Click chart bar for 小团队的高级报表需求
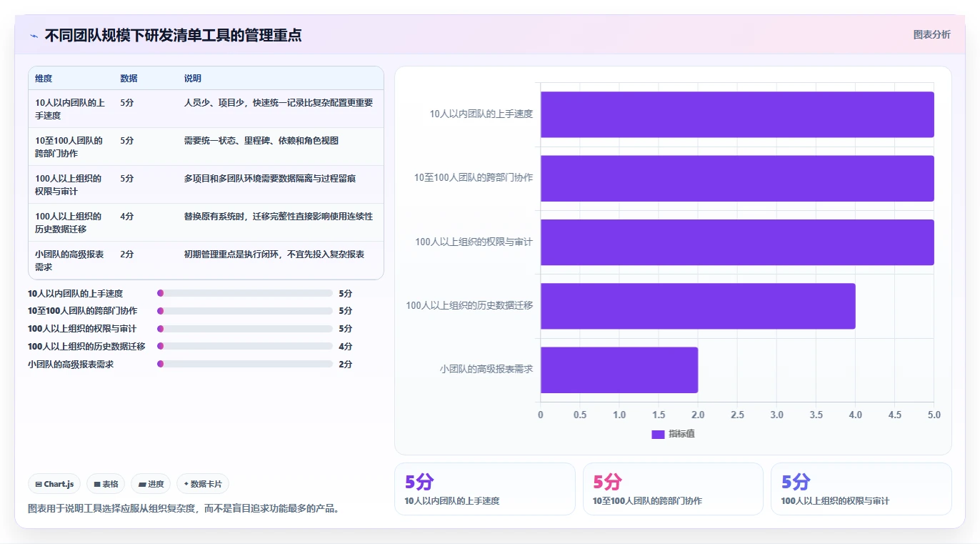Screen dimensions: 980x544 pyautogui.click(x=619, y=370)
